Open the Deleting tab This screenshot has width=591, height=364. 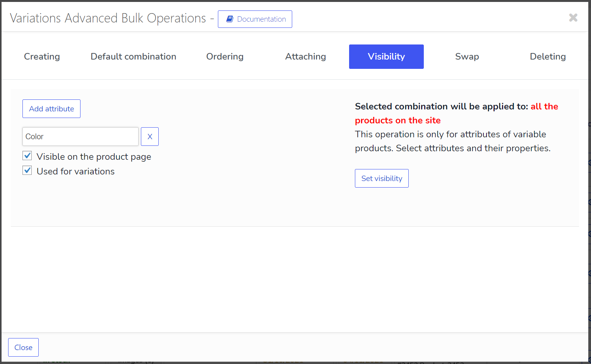[548, 56]
